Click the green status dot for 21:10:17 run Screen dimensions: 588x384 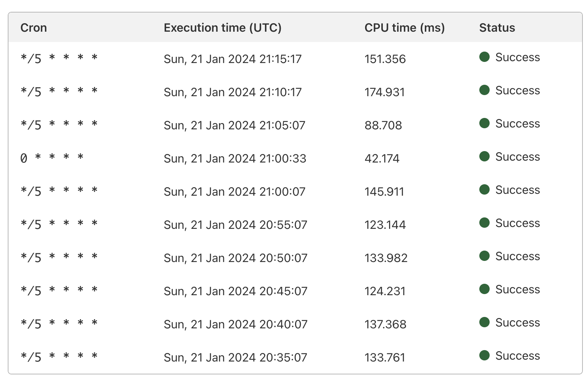tap(484, 90)
